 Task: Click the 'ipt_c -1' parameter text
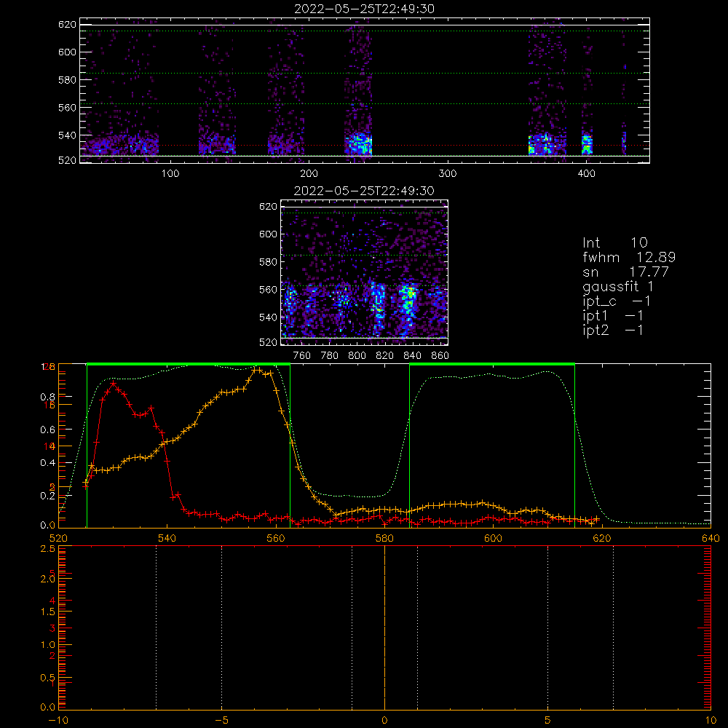(x=617, y=302)
